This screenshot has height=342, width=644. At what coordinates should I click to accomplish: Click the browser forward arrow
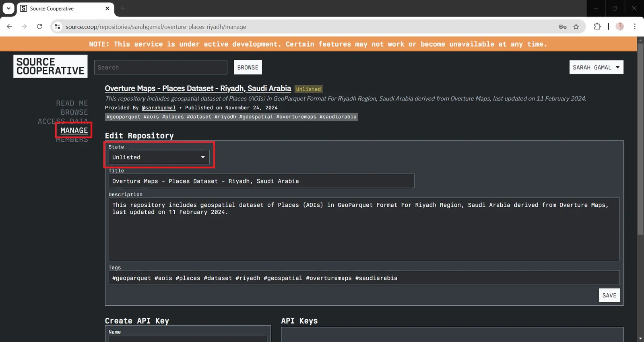pyautogui.click(x=24, y=27)
